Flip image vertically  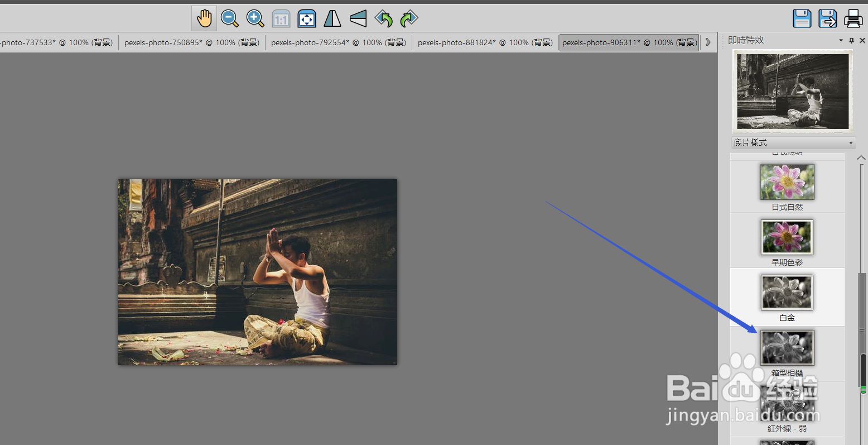point(358,18)
